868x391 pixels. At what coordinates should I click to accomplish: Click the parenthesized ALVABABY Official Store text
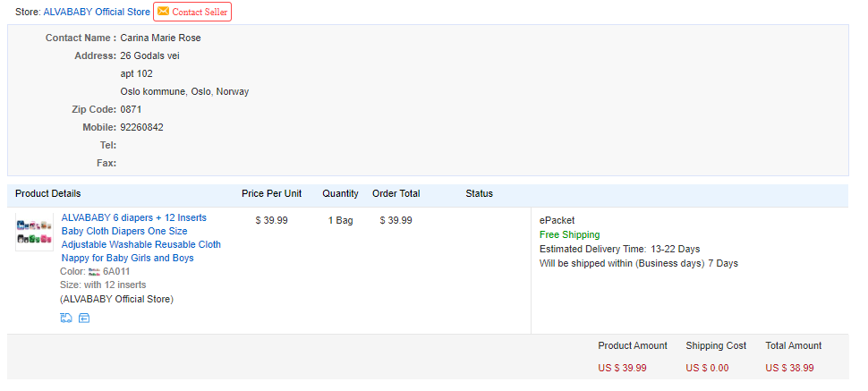point(117,299)
